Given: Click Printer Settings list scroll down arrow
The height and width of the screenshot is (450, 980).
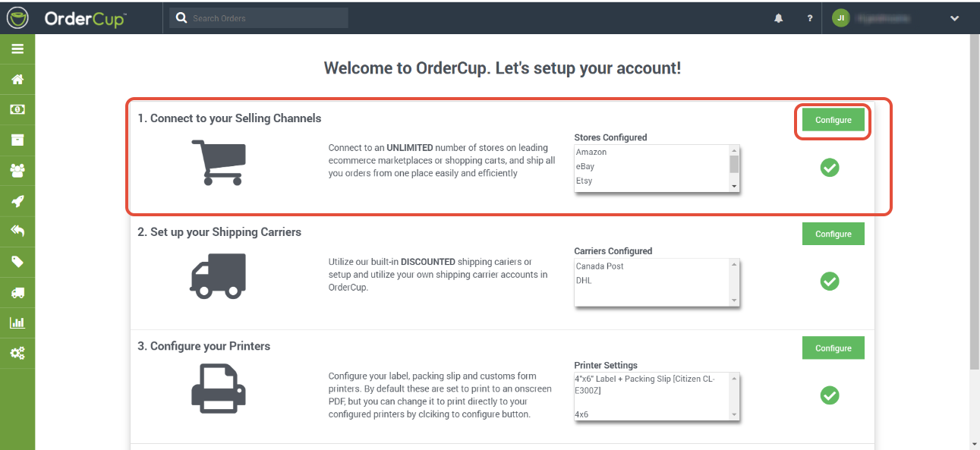Looking at the screenshot, I should point(734,414).
